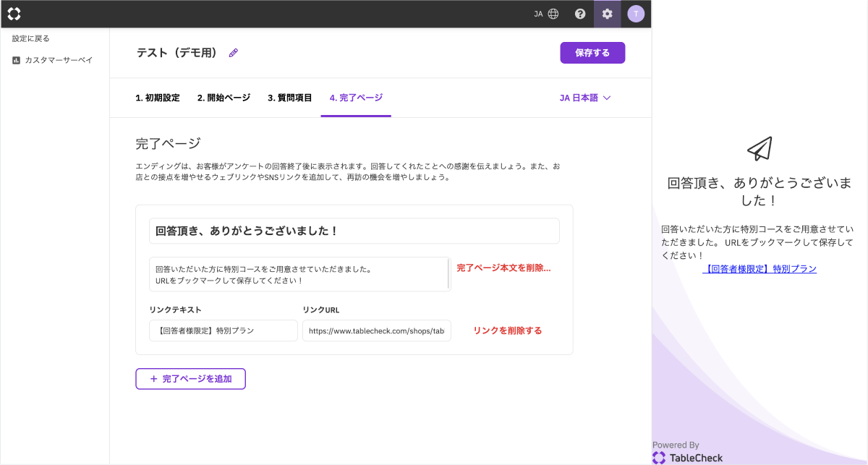Click the paper plane icon in preview
The image size is (868, 465).
(759, 148)
